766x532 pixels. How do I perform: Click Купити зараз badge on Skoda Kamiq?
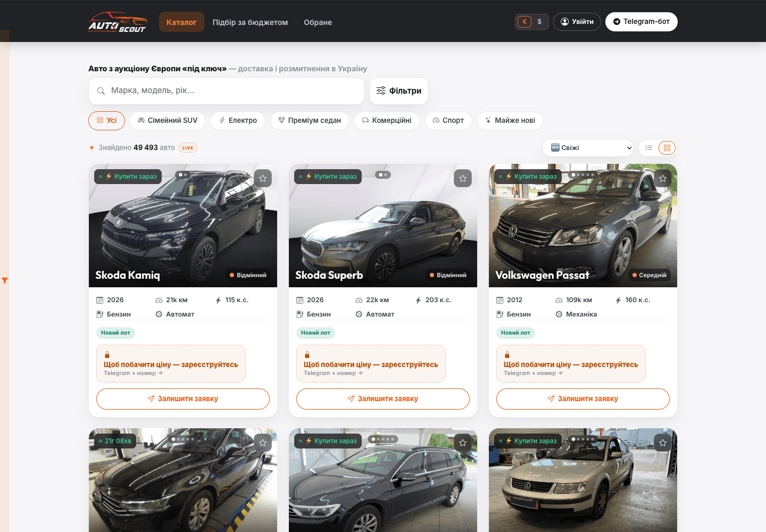pyautogui.click(x=128, y=177)
